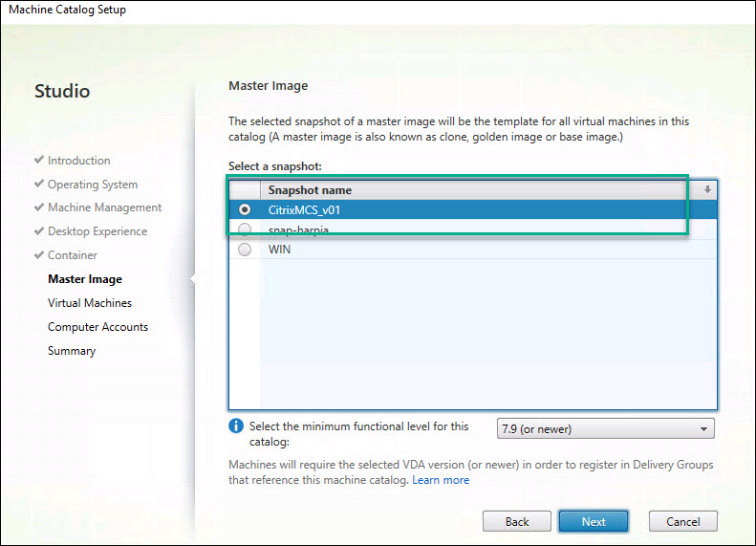Click the blue info icon beside functional level
This screenshot has height=546, width=756.
(x=236, y=426)
